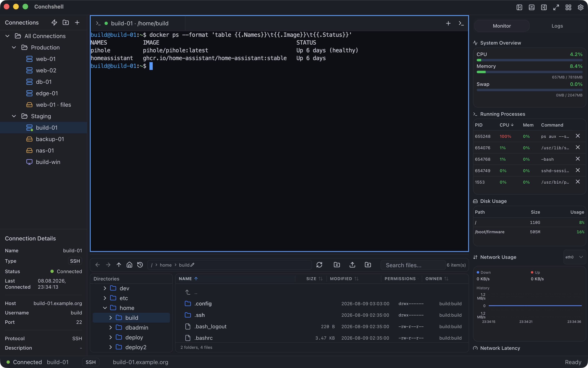The image size is (588, 368).
Task: Select the .bashrc file
Action: coord(322,338)
